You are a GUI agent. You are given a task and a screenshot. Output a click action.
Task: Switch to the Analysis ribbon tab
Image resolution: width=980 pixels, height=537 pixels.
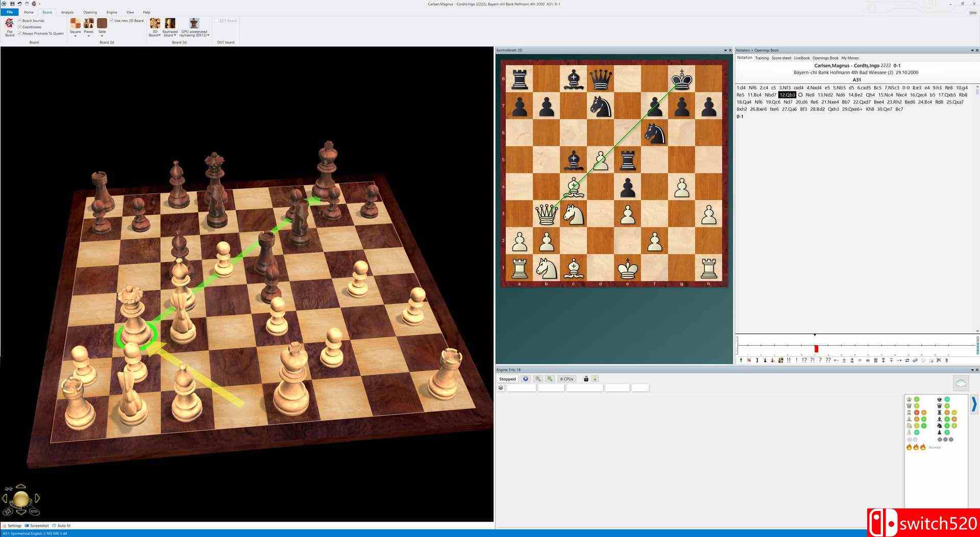[x=67, y=12]
